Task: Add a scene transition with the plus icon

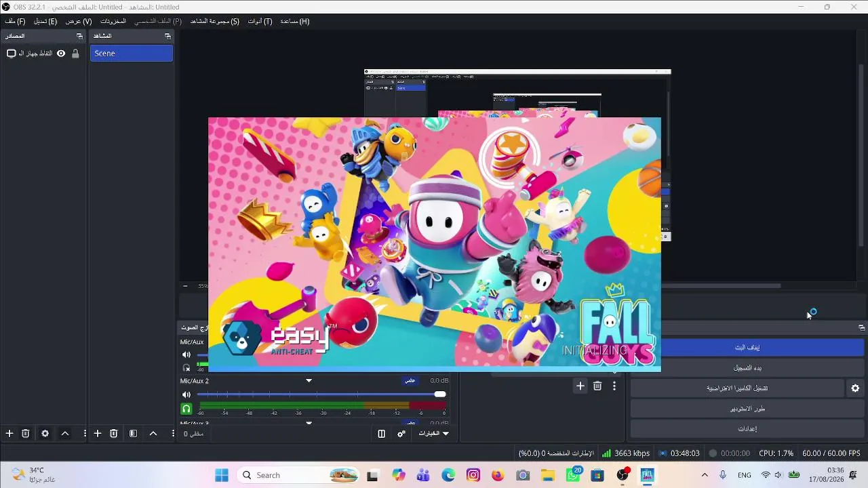Action: click(x=580, y=386)
